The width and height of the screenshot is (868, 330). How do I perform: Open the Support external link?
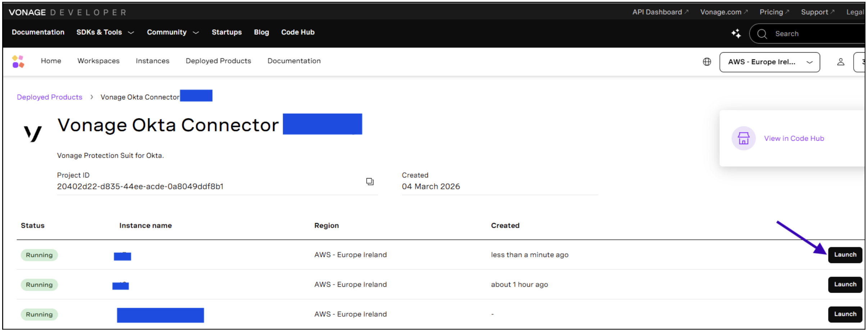818,12
